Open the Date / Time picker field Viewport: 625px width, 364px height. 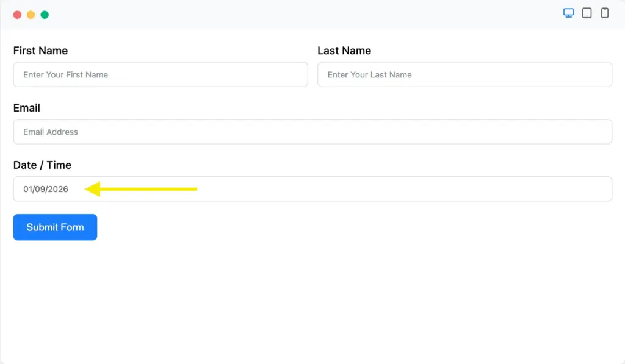366,189
